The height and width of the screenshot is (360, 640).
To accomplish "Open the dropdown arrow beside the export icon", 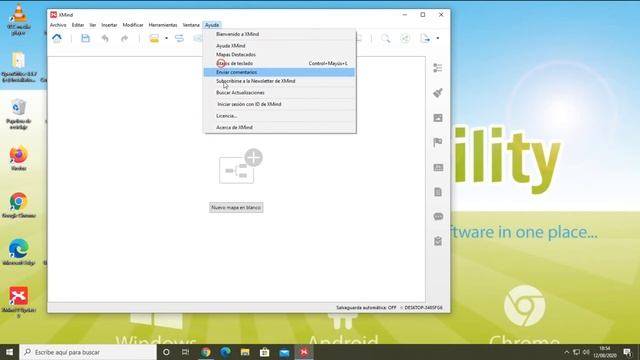I will coord(438,38).
